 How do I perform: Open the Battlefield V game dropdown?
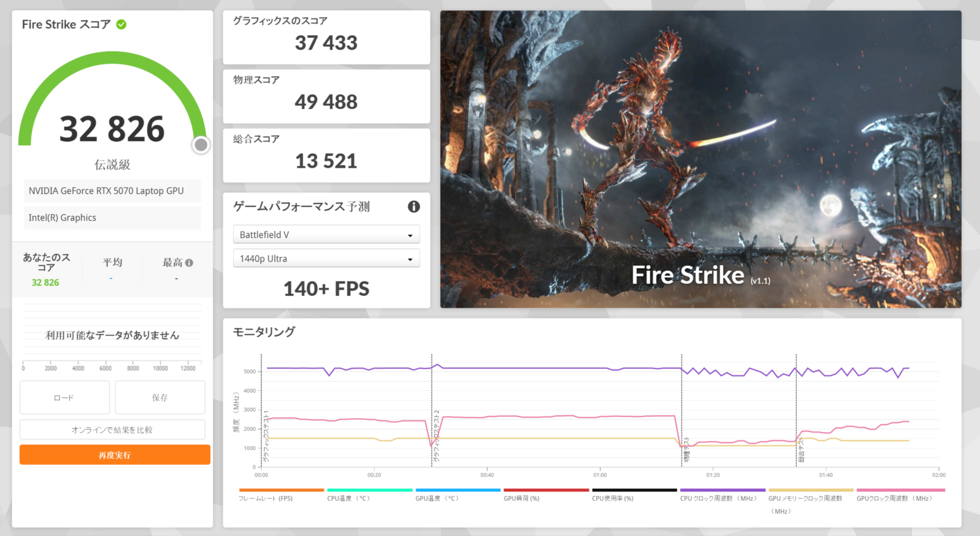[326, 234]
